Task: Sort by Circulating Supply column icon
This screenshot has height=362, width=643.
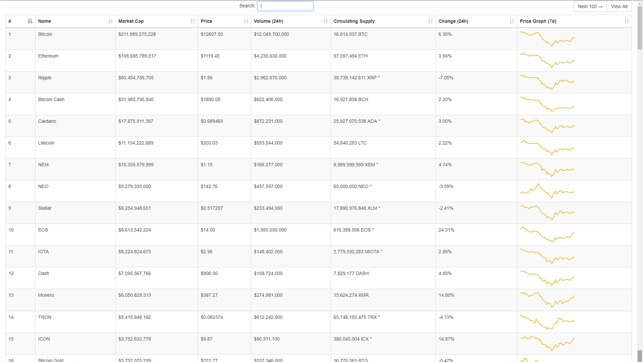Action: (430, 21)
